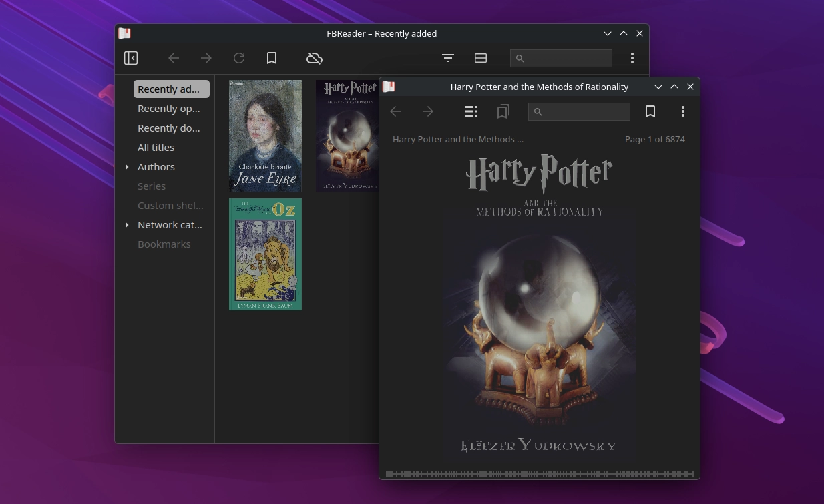
Task: Click the library search input field
Action: [x=567, y=59]
